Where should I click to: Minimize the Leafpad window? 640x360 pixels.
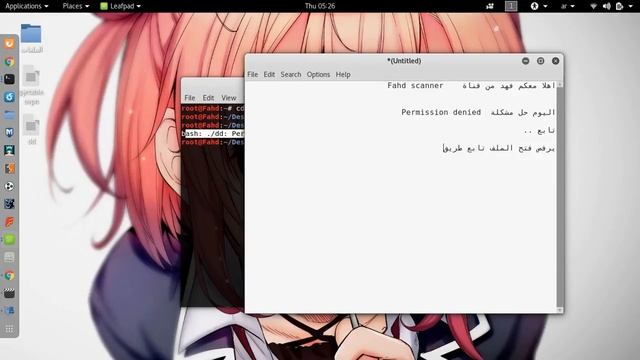coord(526,61)
